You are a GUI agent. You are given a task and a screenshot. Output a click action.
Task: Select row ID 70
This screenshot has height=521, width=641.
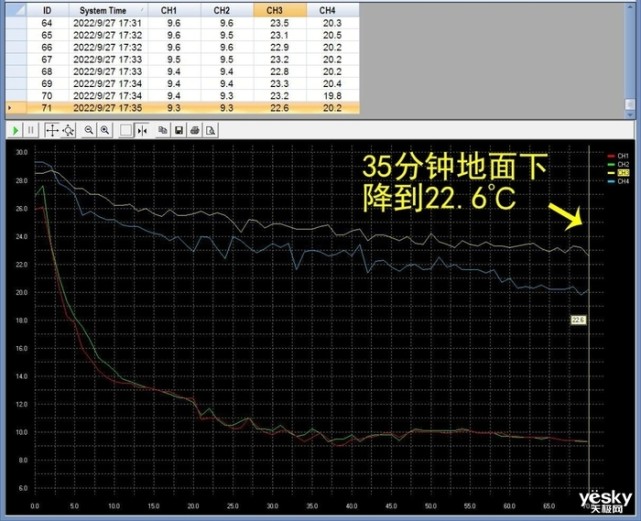(x=182, y=96)
